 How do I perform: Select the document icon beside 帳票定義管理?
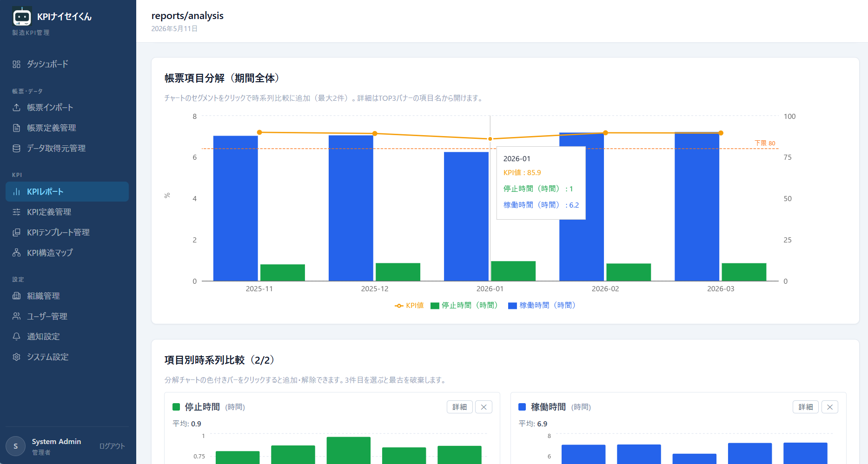[16, 128]
